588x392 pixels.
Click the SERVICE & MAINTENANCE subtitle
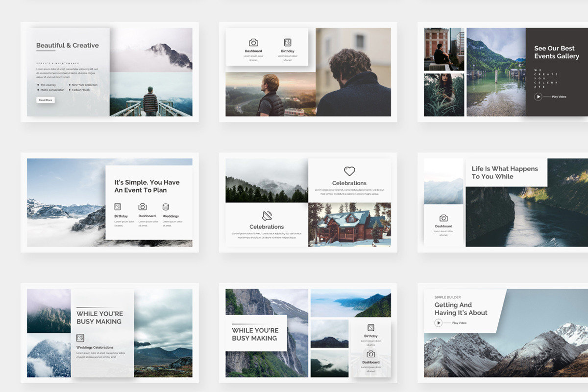[58, 63]
